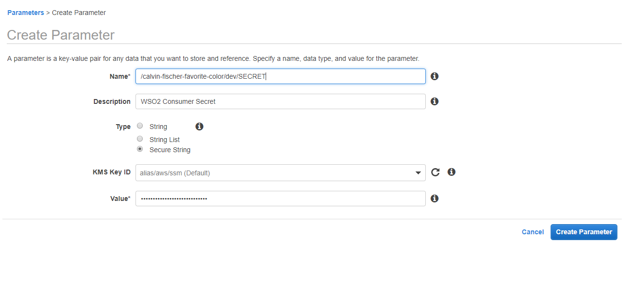Click the Name* field label

click(120, 76)
